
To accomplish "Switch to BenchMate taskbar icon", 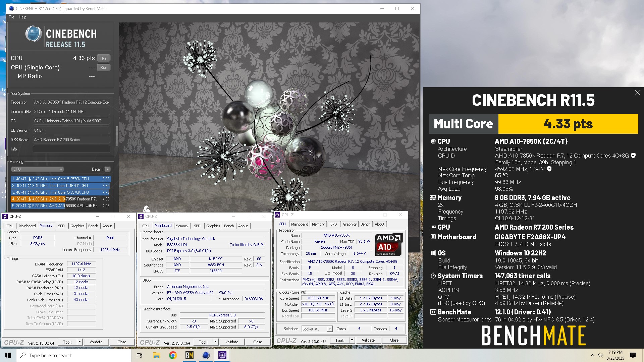I will [x=189, y=355].
